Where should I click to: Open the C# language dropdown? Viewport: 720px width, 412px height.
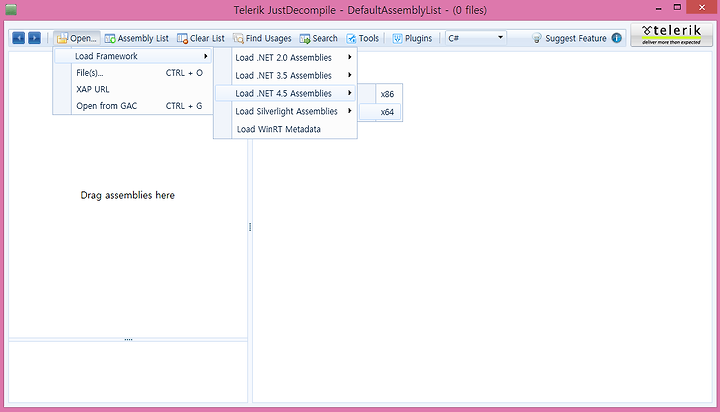click(x=476, y=38)
